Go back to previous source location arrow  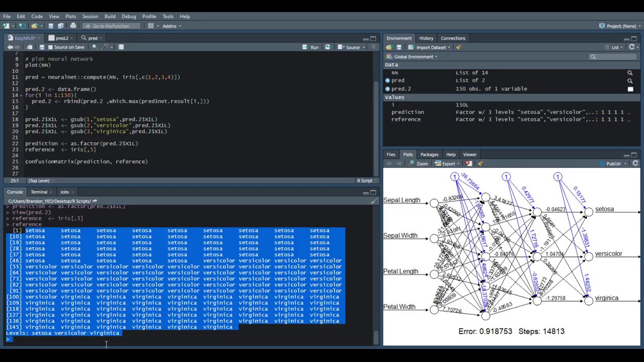10,47
